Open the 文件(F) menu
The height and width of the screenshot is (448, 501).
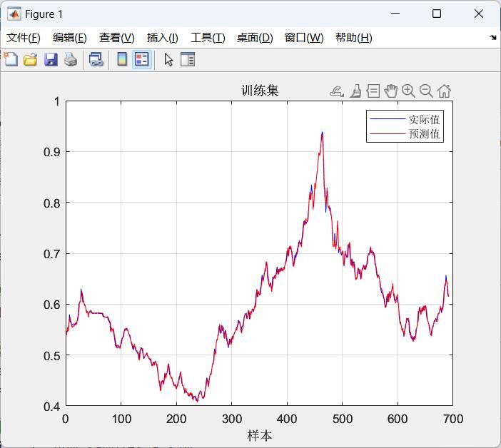[24, 38]
